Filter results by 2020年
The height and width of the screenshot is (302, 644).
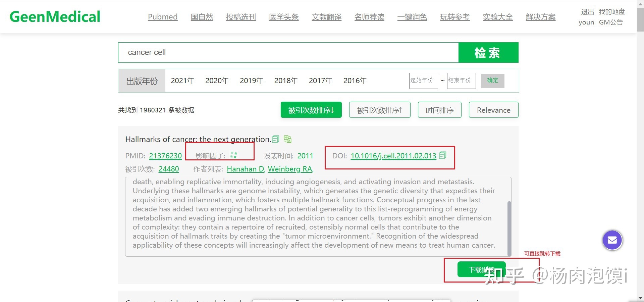217,81
